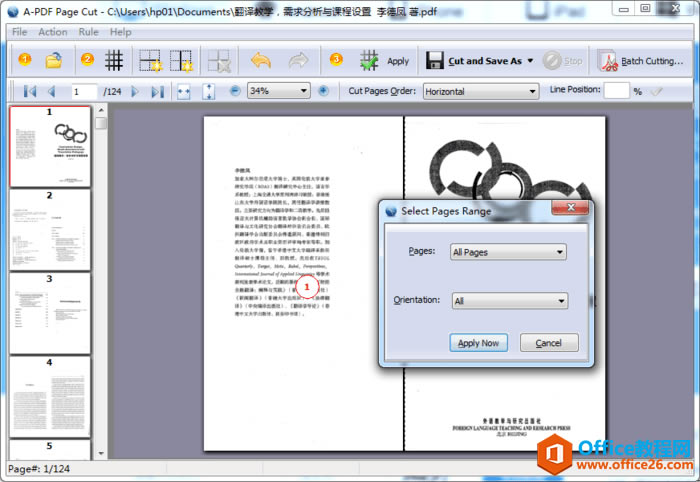
Task: Click thumbnail panel scroll up arrow
Action: coord(101,110)
